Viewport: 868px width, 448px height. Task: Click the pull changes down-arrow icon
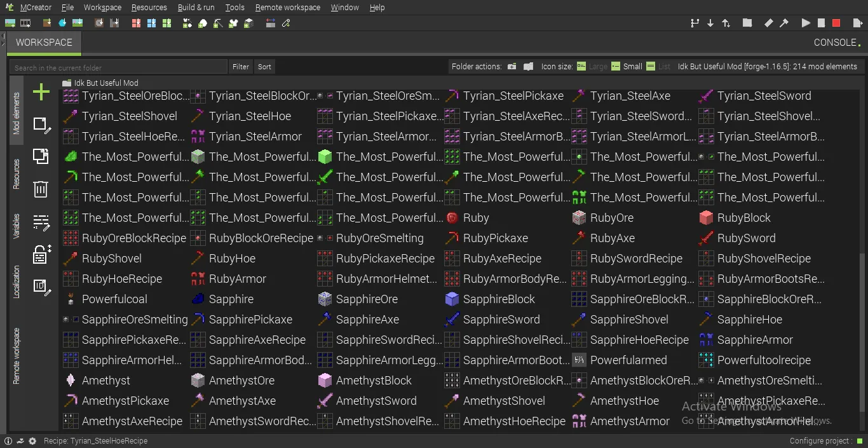[710, 23]
